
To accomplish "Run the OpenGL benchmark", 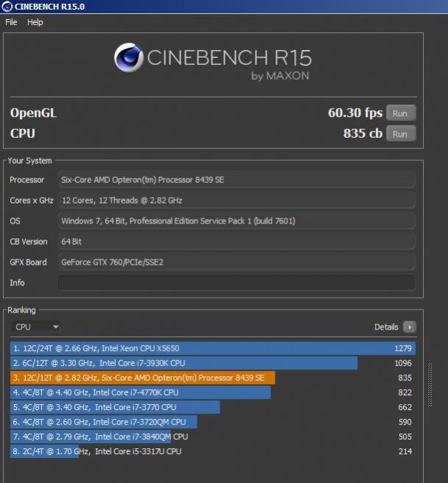I will (x=401, y=113).
